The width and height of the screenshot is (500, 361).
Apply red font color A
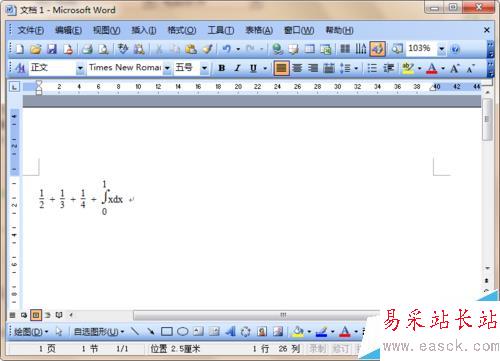[x=432, y=68]
